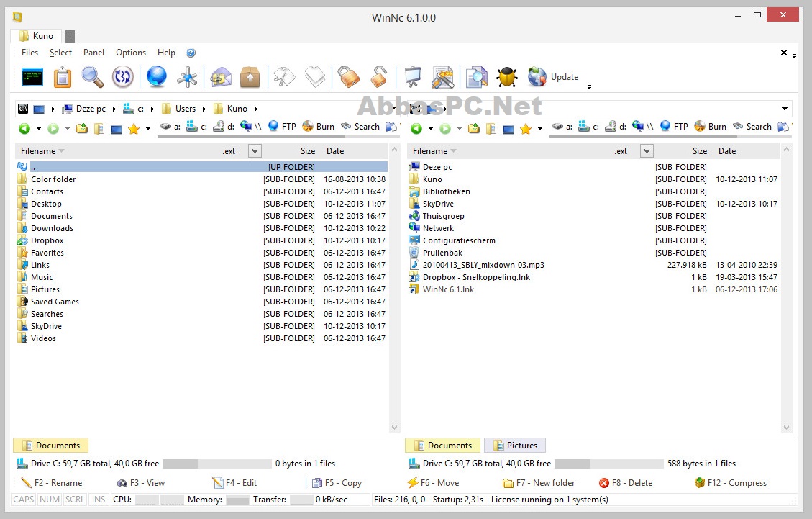Sort right panel by Date column header
This screenshot has width=812, height=519.
coord(727,151)
